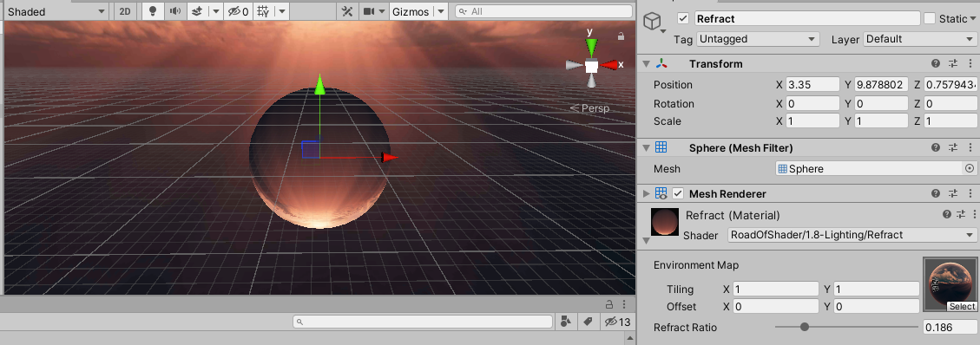Click the green Y move handle on sphere
The width and height of the screenshot is (980, 345).
(319, 84)
